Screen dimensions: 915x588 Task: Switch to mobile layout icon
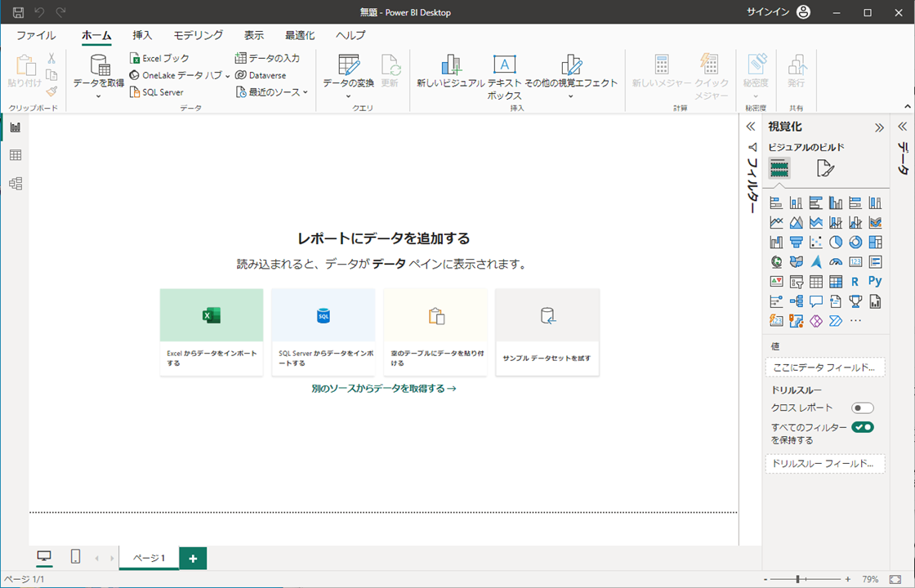point(75,557)
